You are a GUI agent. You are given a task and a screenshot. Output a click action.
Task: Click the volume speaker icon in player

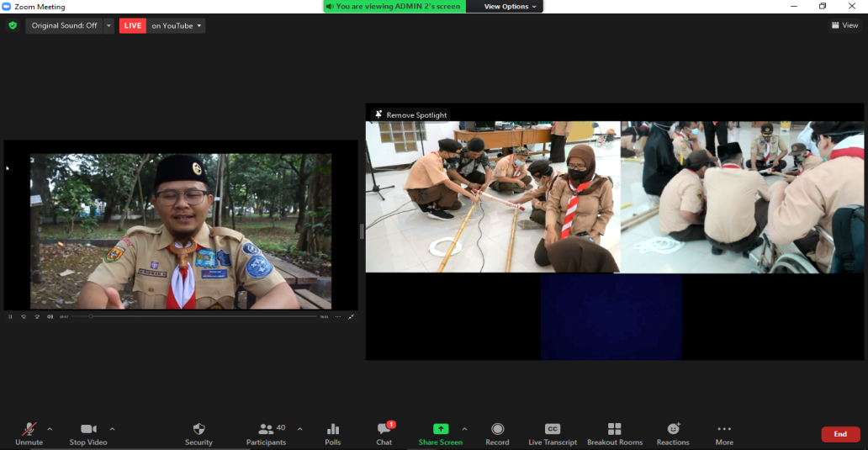[50, 316]
